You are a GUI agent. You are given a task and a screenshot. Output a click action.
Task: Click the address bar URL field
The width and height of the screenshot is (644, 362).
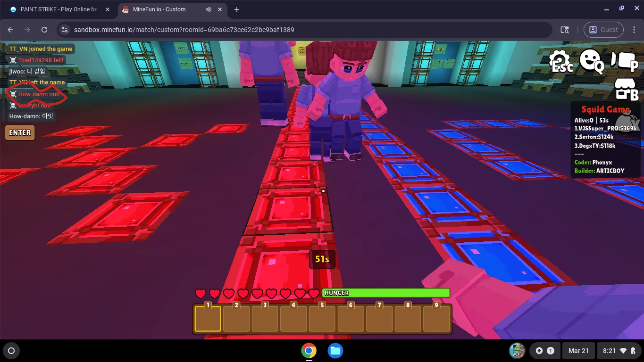[304, 30]
